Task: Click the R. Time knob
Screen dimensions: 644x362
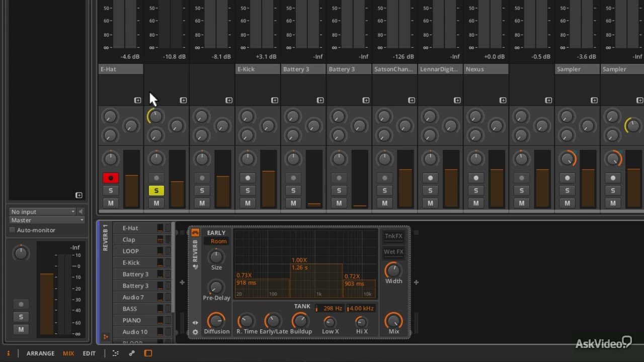Action: click(x=246, y=321)
